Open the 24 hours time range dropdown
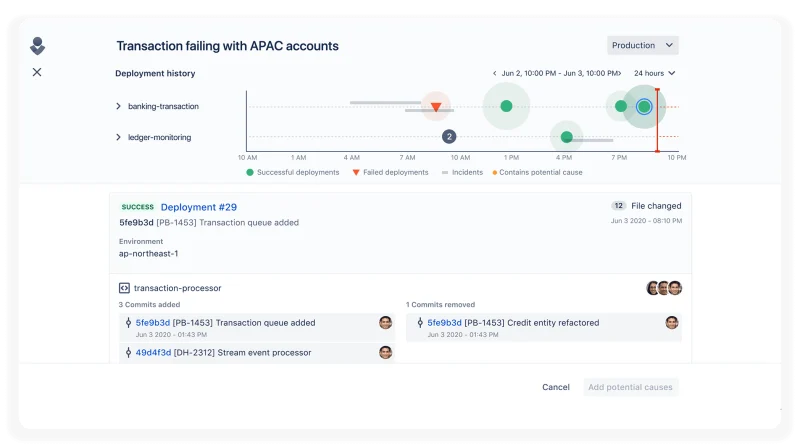The width and height of the screenshot is (800, 448). 655,73
